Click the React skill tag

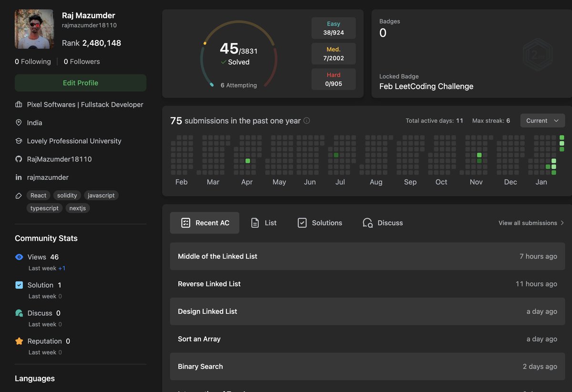pyautogui.click(x=38, y=196)
